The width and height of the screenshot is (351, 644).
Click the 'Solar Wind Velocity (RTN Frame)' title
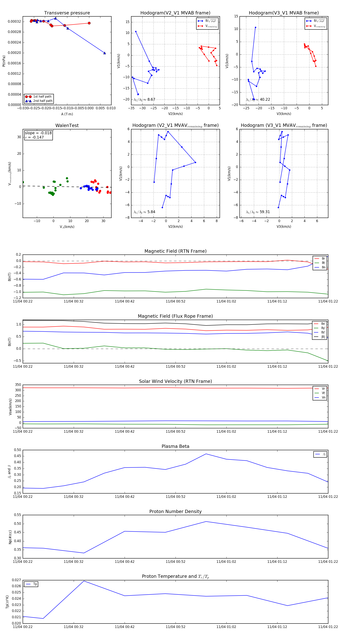pos(175,381)
